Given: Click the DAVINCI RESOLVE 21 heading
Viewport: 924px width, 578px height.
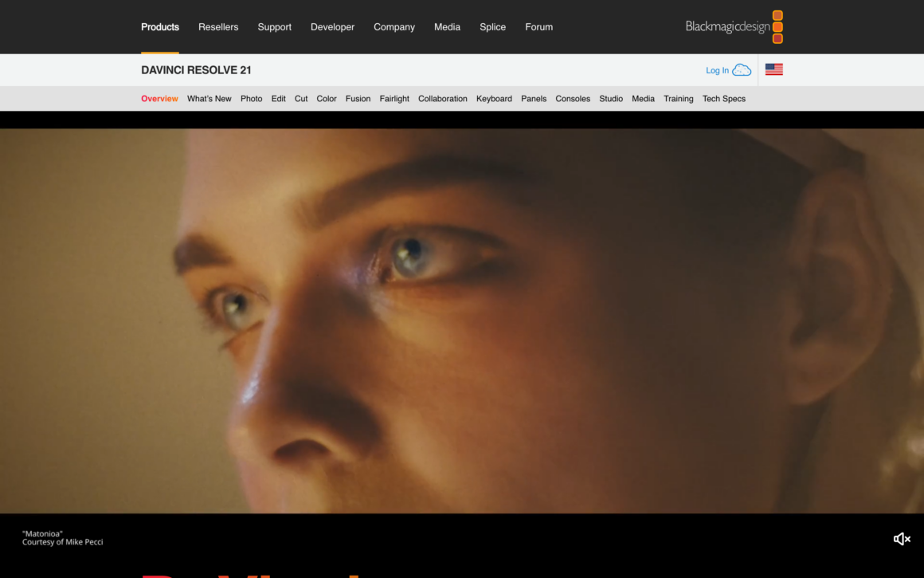Looking at the screenshot, I should (x=196, y=69).
